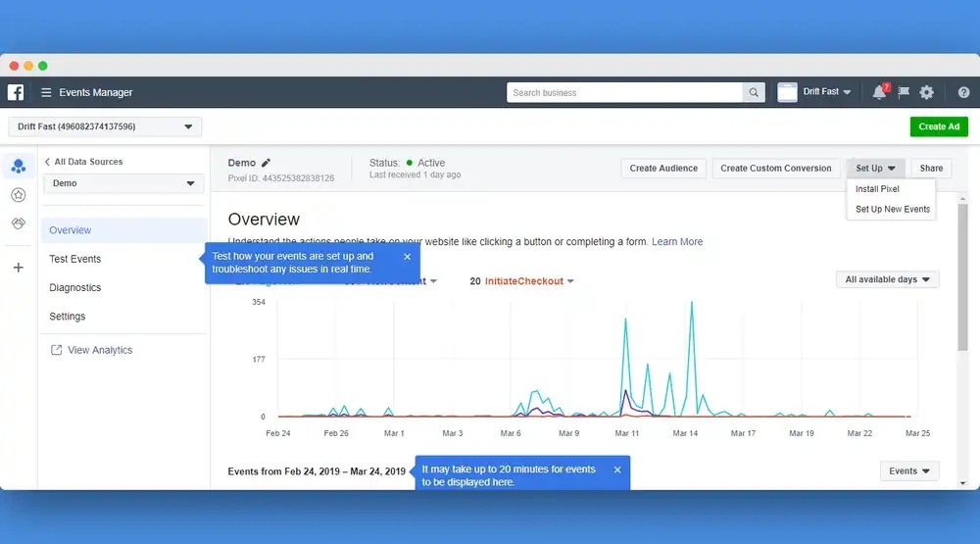Edit pixel name with pencil icon
The height and width of the screenshot is (544, 980).
click(266, 163)
